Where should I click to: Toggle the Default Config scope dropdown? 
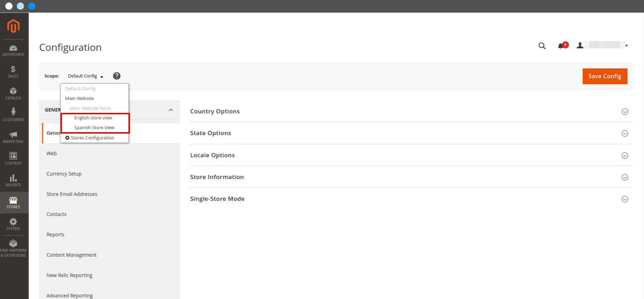86,76
